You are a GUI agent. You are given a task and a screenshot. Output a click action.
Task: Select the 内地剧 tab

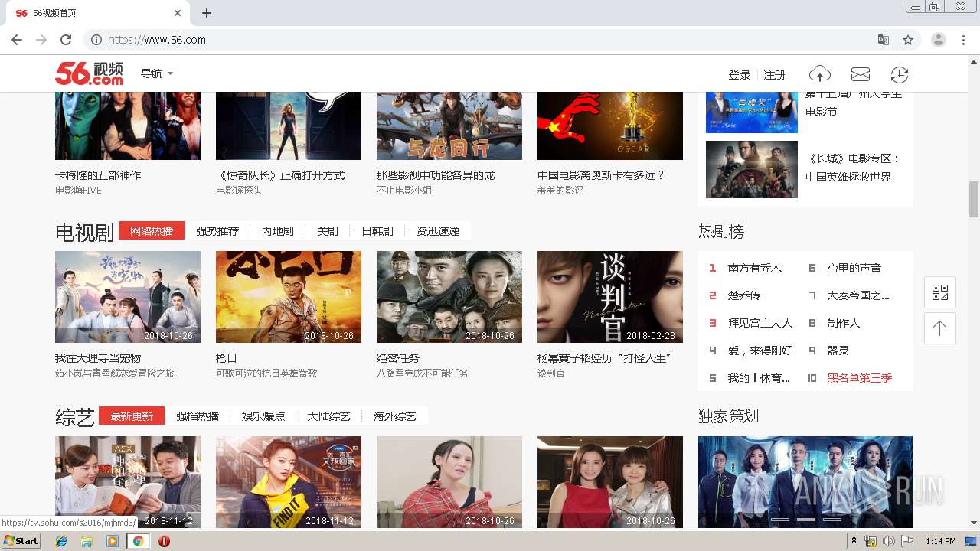click(x=277, y=230)
